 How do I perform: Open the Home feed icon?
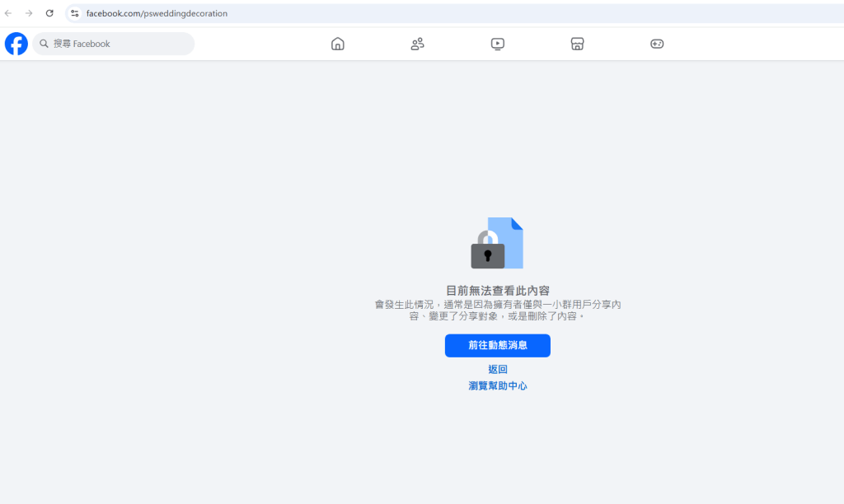[338, 44]
